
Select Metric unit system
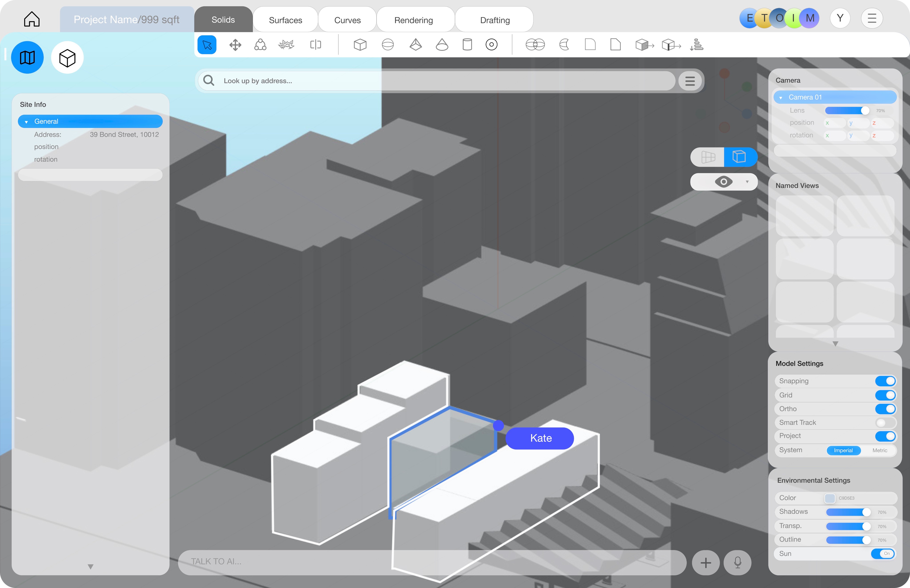[x=879, y=451]
